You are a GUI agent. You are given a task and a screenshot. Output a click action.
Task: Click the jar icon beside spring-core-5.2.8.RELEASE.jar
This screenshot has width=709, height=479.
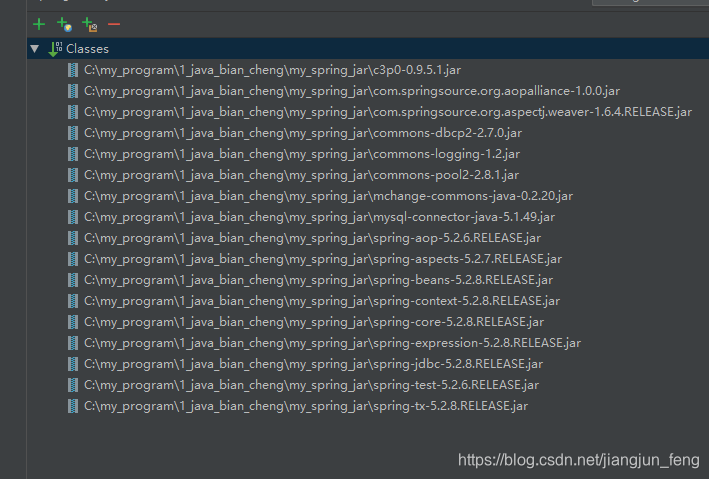[73, 322]
